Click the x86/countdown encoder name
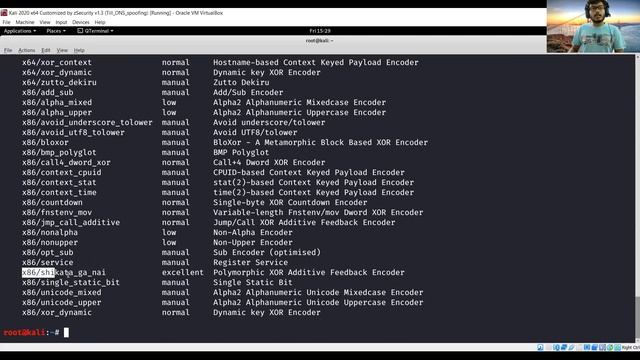The width and height of the screenshot is (640, 360). tap(52, 202)
